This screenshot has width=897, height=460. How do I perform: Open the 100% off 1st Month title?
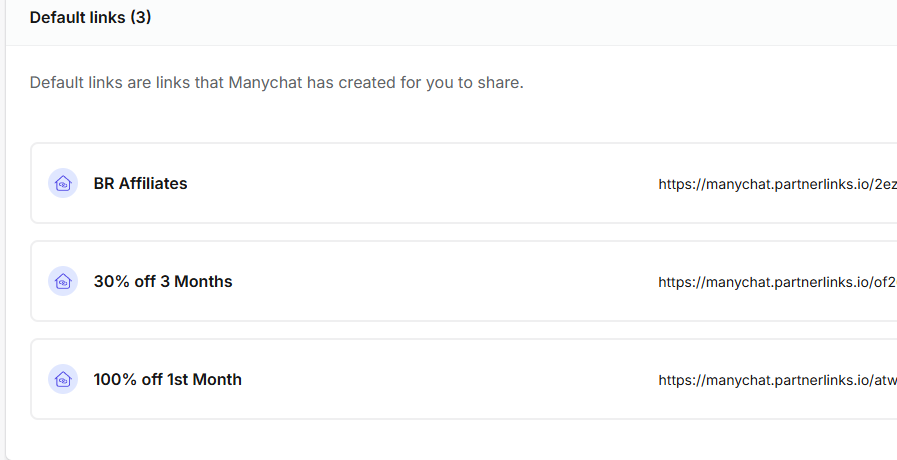coord(168,379)
